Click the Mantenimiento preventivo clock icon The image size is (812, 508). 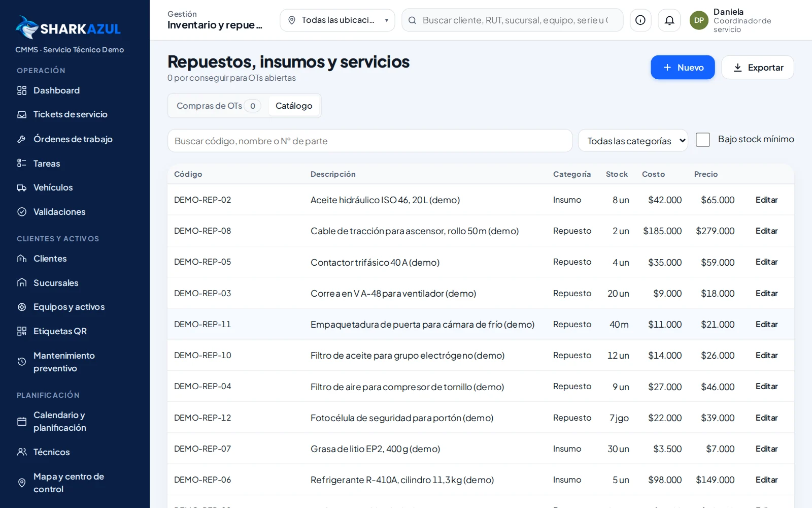pos(22,362)
